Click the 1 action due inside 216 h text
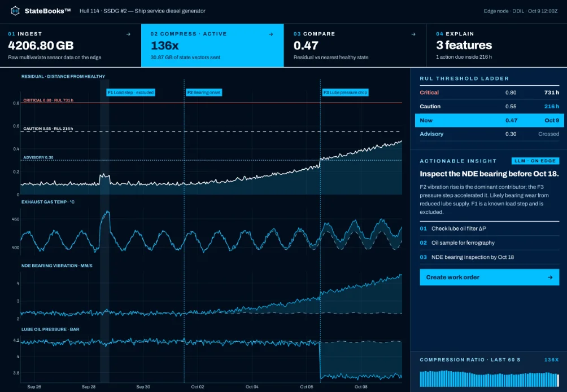The height and width of the screenshot is (392, 567). (464, 57)
